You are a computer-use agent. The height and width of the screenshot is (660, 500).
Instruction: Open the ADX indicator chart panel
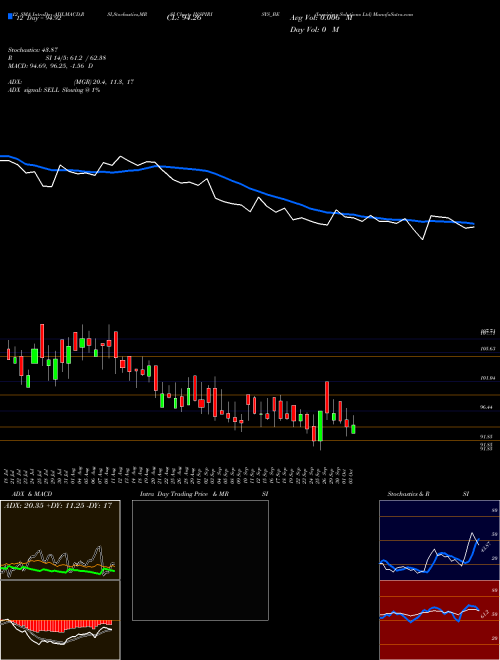click(x=60, y=540)
